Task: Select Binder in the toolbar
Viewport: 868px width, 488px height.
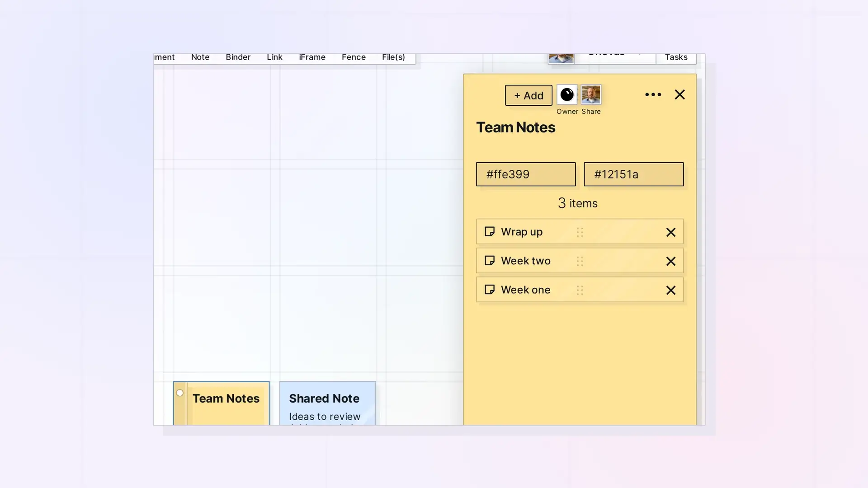Action: (x=238, y=57)
